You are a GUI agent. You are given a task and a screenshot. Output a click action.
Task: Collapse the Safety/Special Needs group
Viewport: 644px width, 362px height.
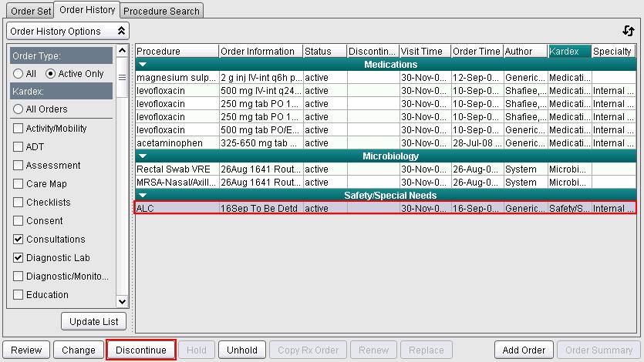[x=143, y=196]
